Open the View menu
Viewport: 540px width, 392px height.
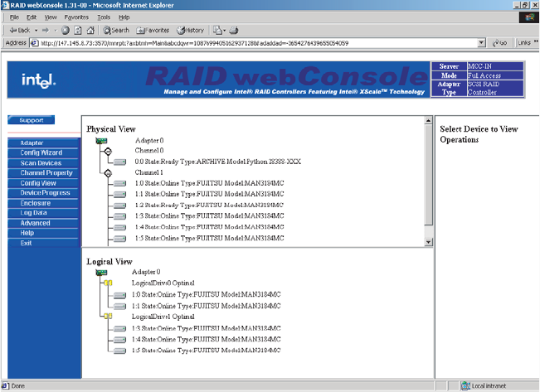(x=51, y=17)
